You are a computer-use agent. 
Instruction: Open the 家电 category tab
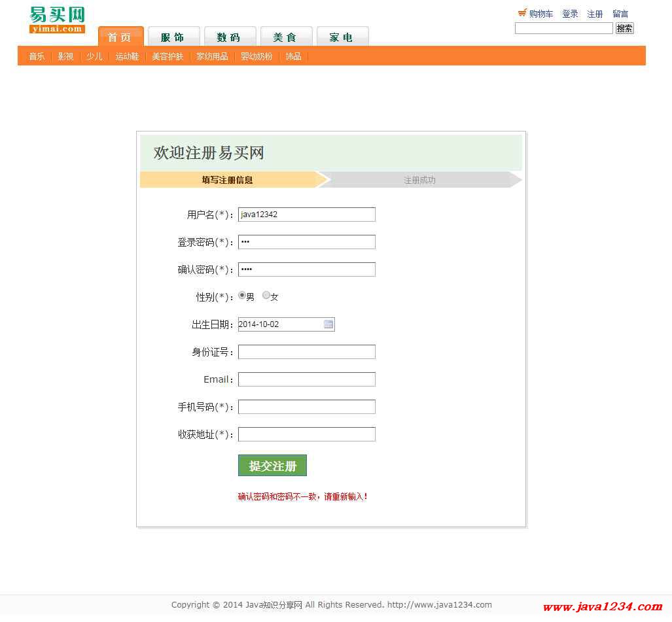pos(342,37)
